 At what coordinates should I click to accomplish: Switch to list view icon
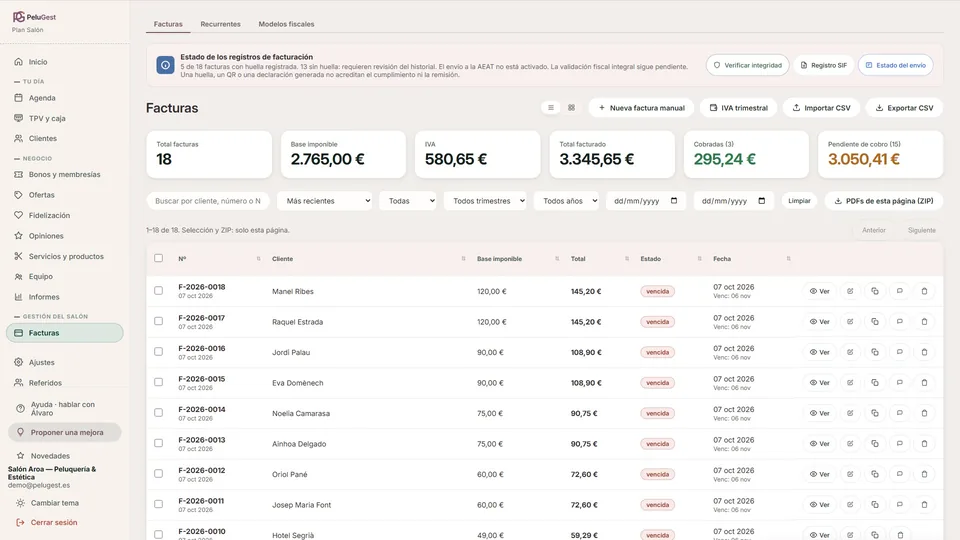coord(550,108)
